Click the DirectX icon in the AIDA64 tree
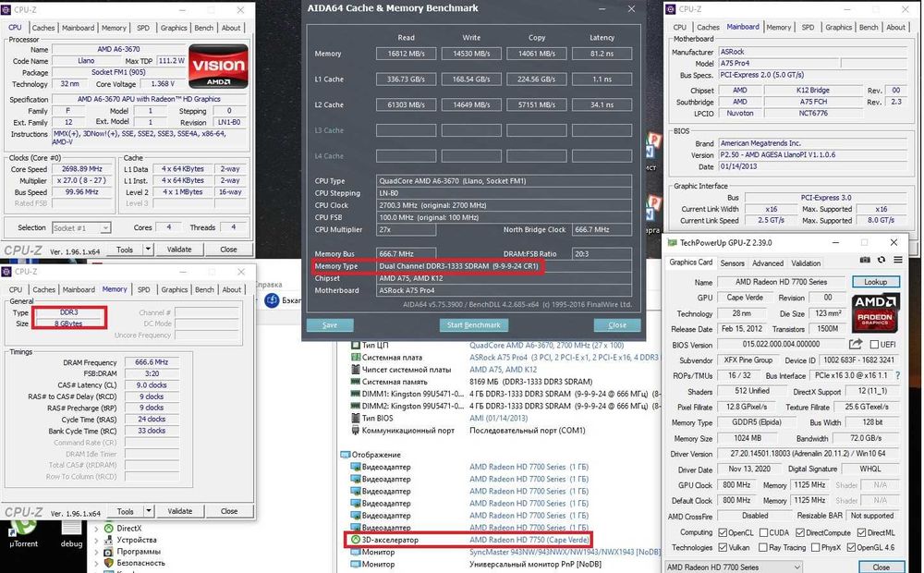924x573 pixels. [x=108, y=529]
